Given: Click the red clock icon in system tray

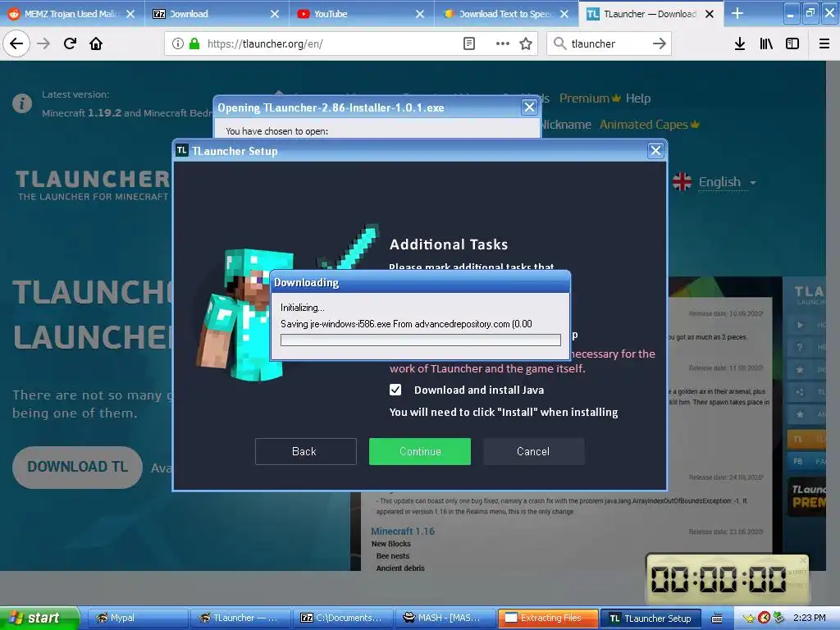Looking at the screenshot, I should click(x=765, y=618).
